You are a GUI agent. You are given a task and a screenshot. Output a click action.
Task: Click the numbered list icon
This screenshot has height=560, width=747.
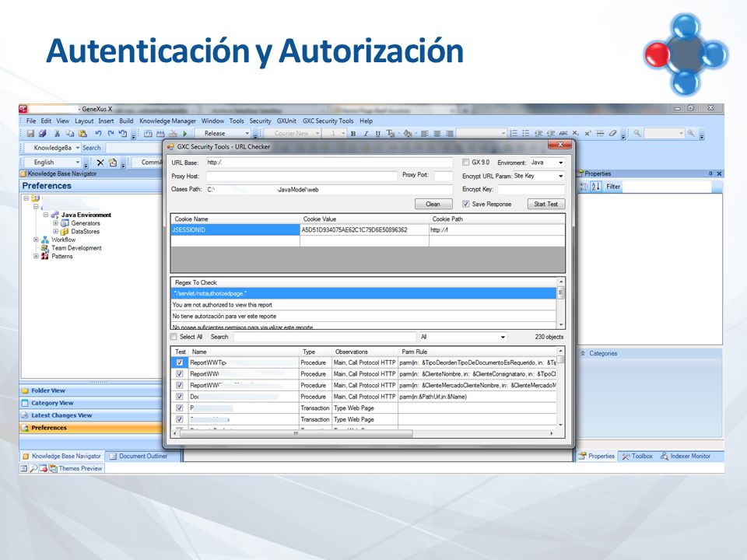pos(514,134)
